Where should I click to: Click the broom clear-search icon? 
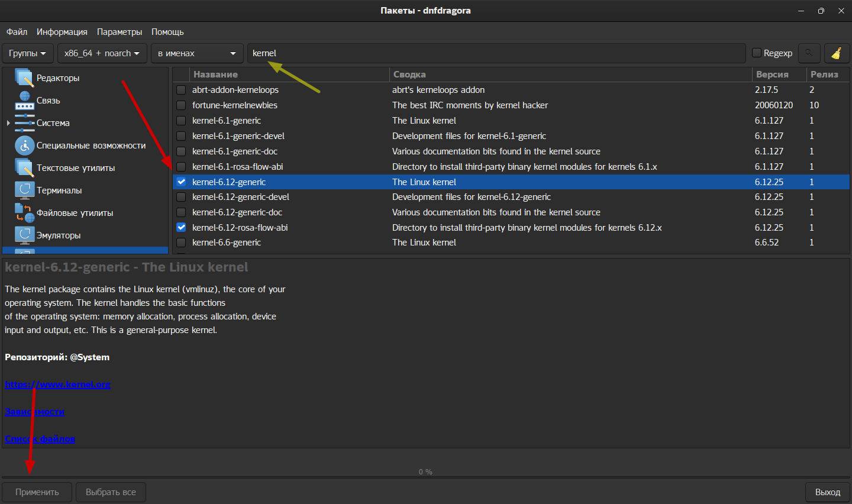[x=836, y=53]
